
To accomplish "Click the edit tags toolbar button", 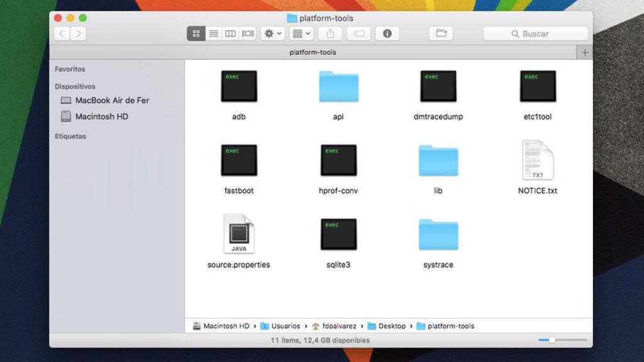I will pos(358,34).
